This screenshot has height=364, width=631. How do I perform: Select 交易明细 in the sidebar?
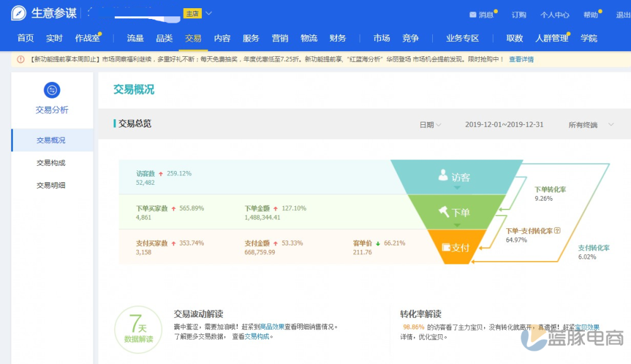(51, 185)
